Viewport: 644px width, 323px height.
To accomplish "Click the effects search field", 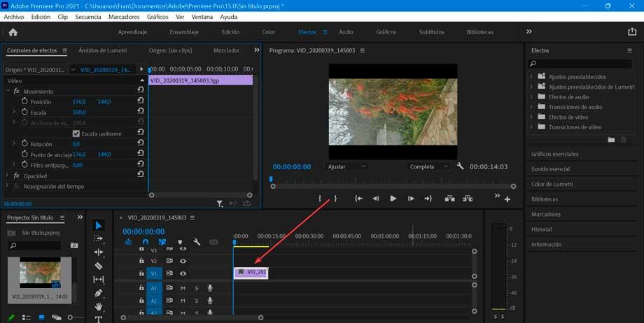I will [x=580, y=63].
